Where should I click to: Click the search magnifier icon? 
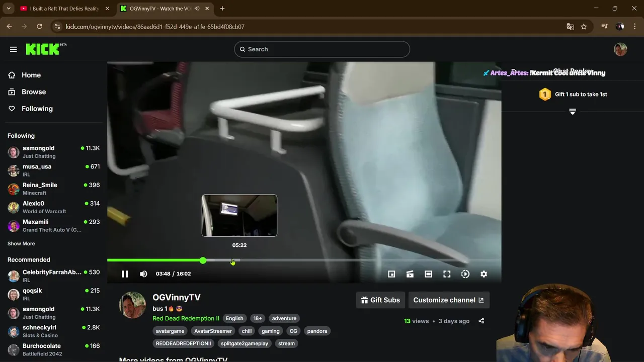[x=243, y=49]
